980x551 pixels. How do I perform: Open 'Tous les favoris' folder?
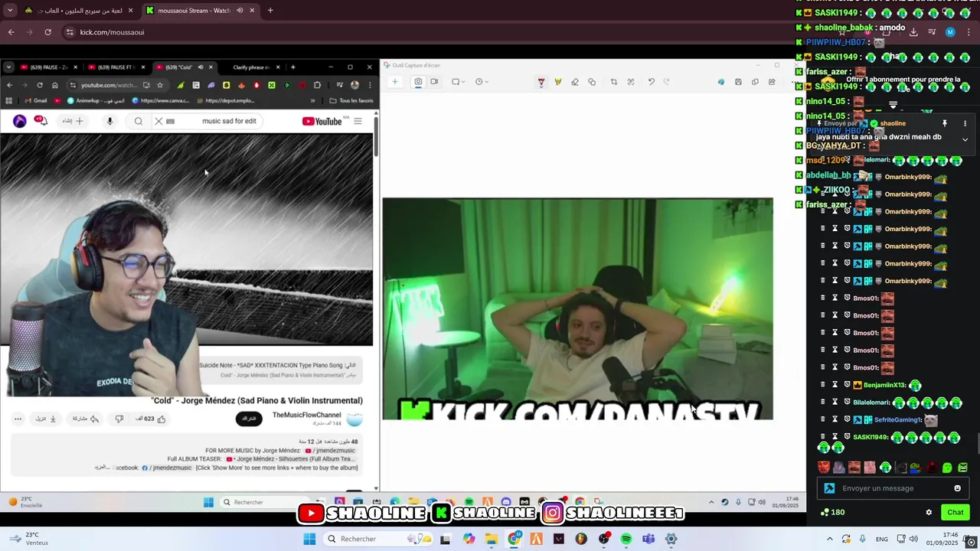351,100
